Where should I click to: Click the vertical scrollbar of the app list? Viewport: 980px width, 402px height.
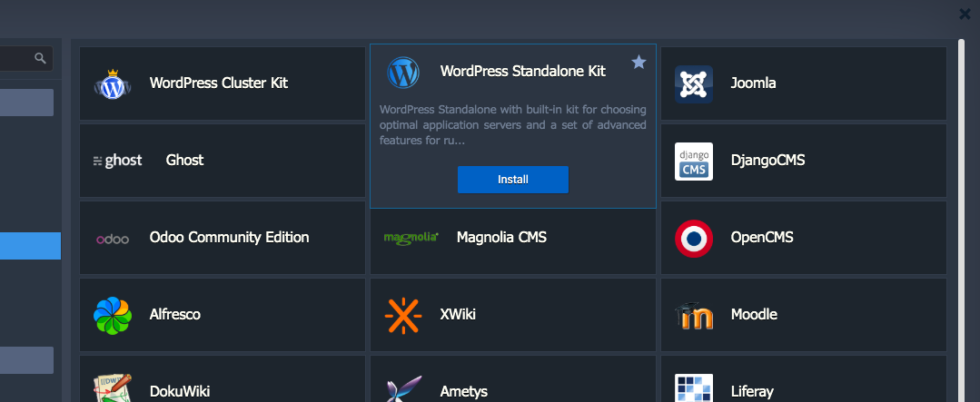[961, 221]
